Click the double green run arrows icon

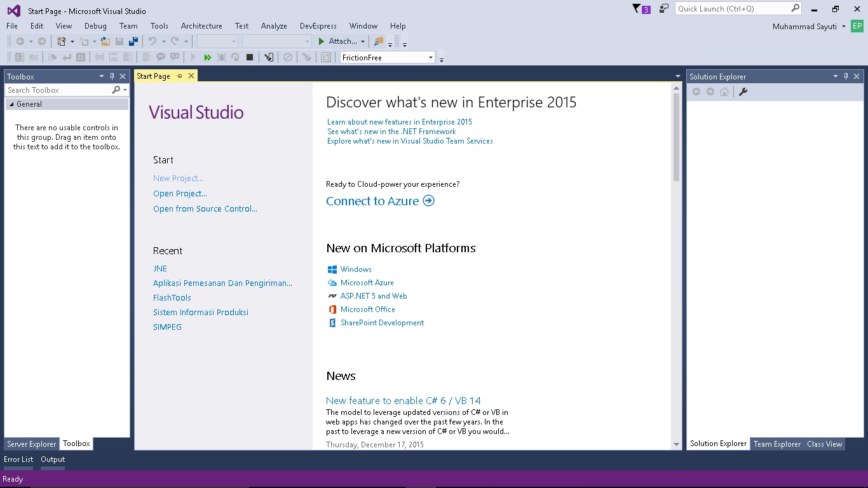pyautogui.click(x=207, y=57)
